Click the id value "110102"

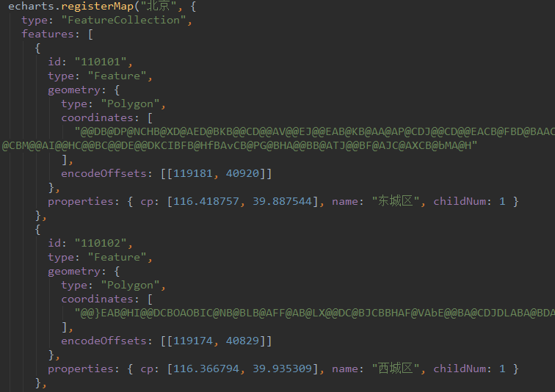pos(101,243)
